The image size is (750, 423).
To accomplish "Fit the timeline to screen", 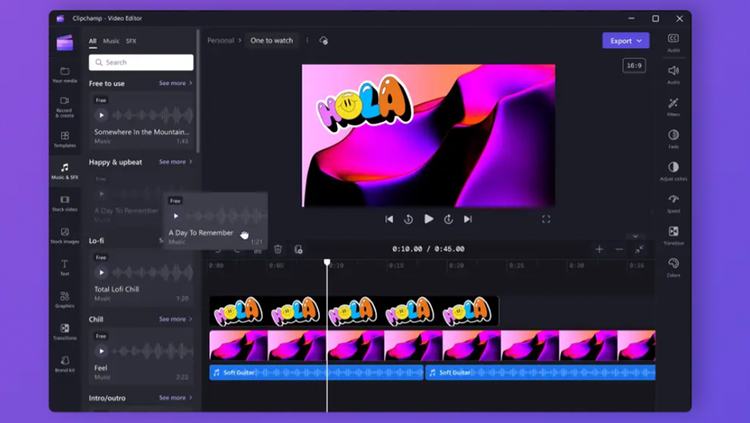I will click(639, 249).
